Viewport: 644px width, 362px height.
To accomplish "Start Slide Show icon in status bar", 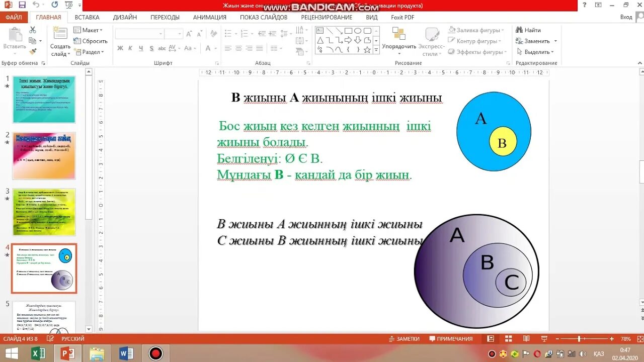I will tap(544, 339).
